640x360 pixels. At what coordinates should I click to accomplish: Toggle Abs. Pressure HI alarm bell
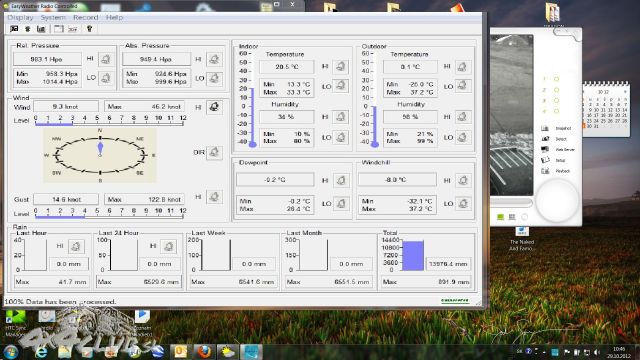click(x=214, y=59)
